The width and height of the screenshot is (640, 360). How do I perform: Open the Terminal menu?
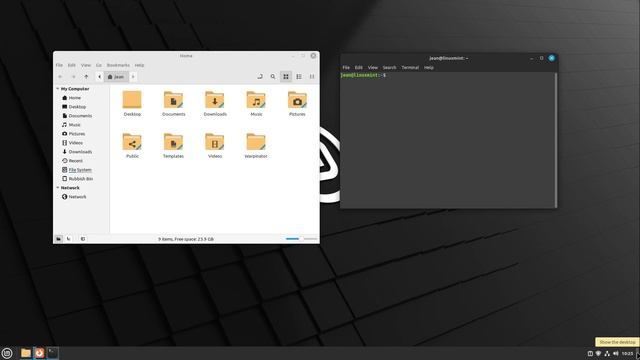tap(410, 67)
